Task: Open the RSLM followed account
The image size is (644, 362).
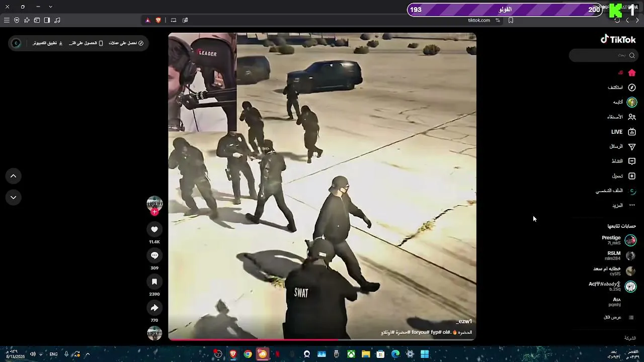Action: click(x=620, y=255)
